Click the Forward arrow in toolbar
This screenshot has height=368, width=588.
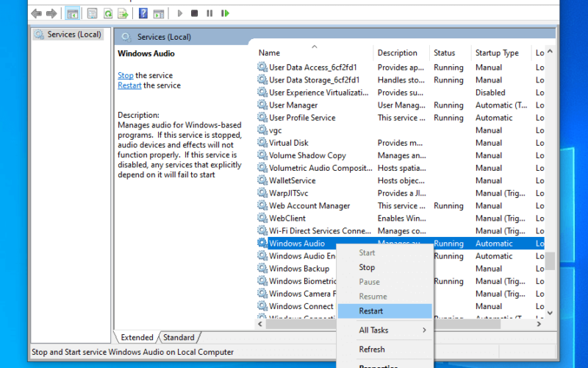point(51,14)
